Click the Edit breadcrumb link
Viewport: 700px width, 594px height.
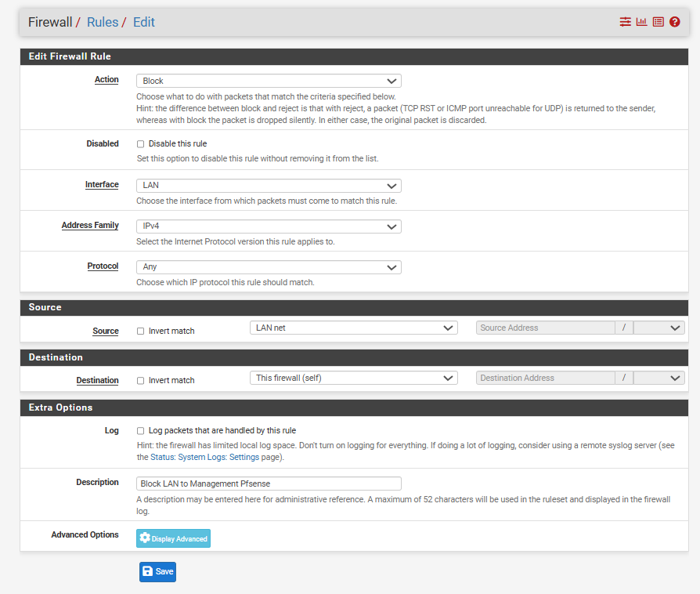(x=144, y=22)
